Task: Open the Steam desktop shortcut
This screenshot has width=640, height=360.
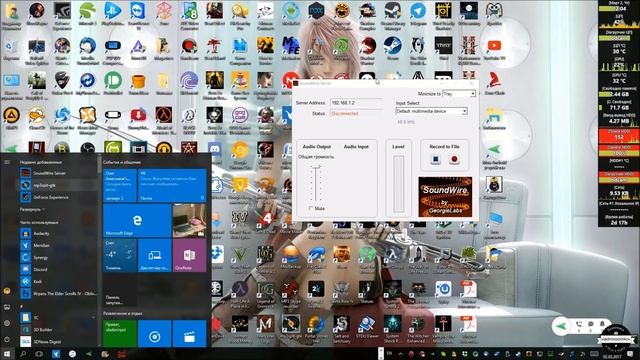Action: coord(392,49)
